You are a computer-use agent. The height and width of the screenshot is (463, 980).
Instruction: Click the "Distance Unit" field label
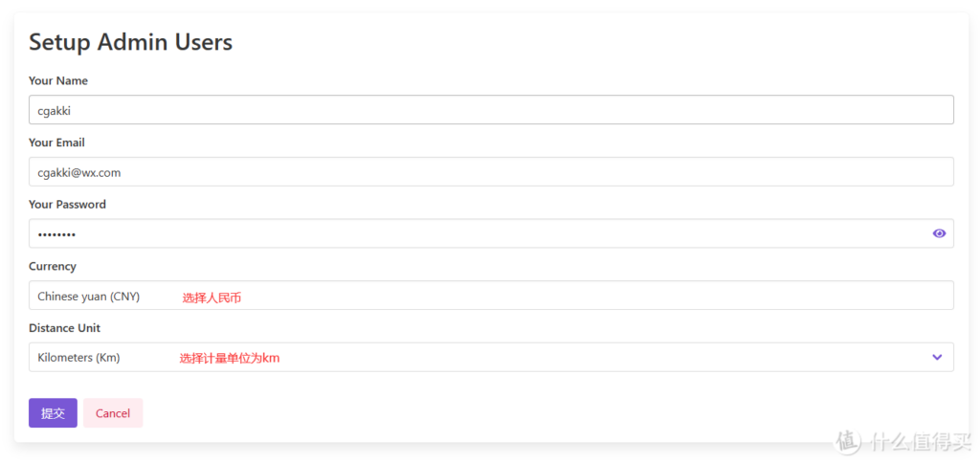tap(65, 328)
